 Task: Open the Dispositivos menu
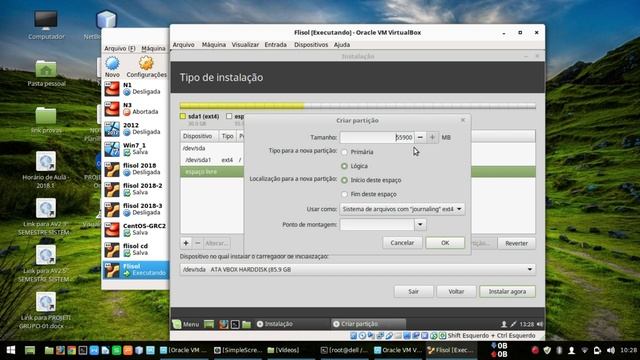[311, 44]
